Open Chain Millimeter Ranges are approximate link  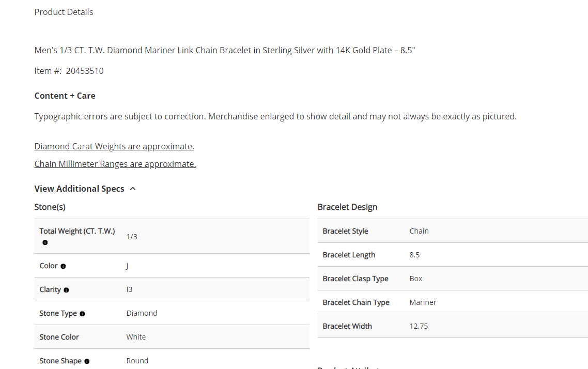(115, 164)
